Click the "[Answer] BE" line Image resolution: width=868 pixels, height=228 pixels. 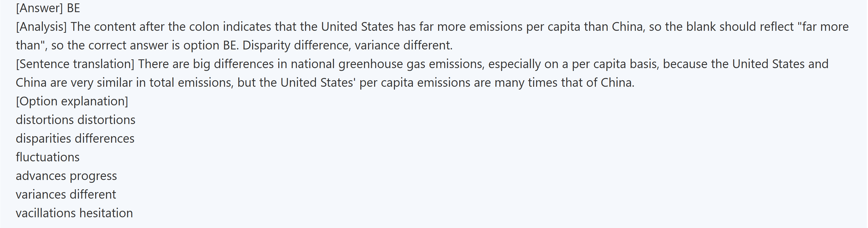48,8
